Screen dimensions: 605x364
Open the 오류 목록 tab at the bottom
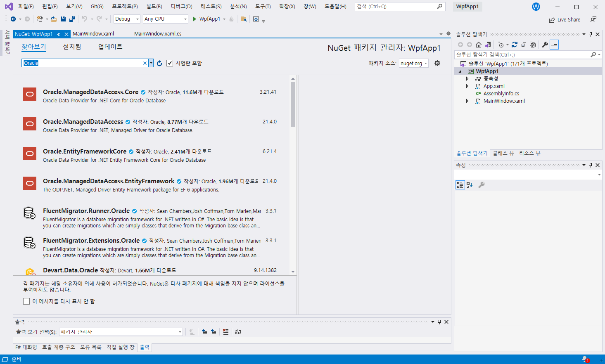coord(91,347)
